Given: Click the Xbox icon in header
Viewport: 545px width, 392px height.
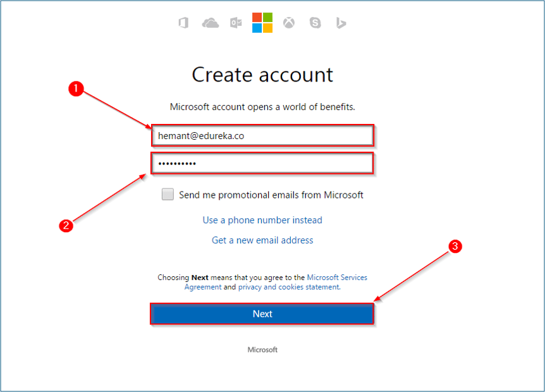Looking at the screenshot, I should pos(289,23).
